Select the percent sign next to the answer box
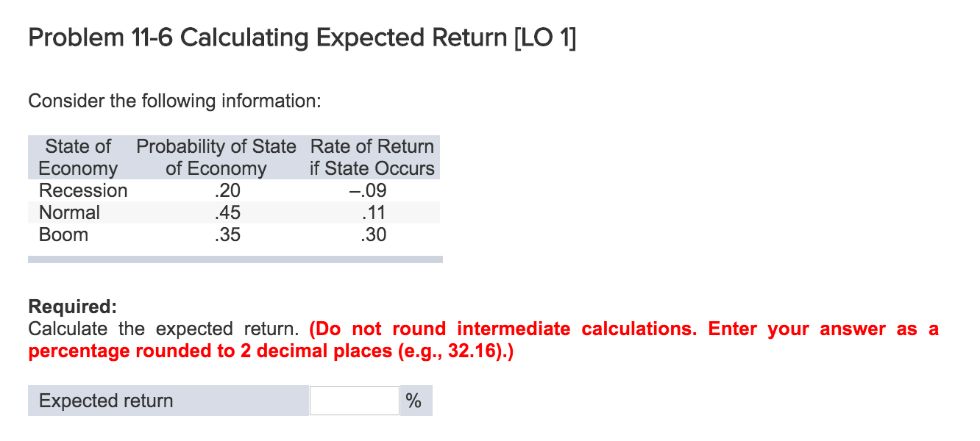The width and height of the screenshot is (980, 441). click(414, 401)
